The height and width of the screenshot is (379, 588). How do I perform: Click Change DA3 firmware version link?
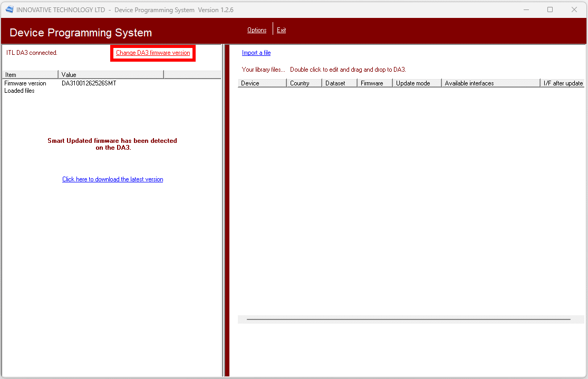(x=153, y=53)
